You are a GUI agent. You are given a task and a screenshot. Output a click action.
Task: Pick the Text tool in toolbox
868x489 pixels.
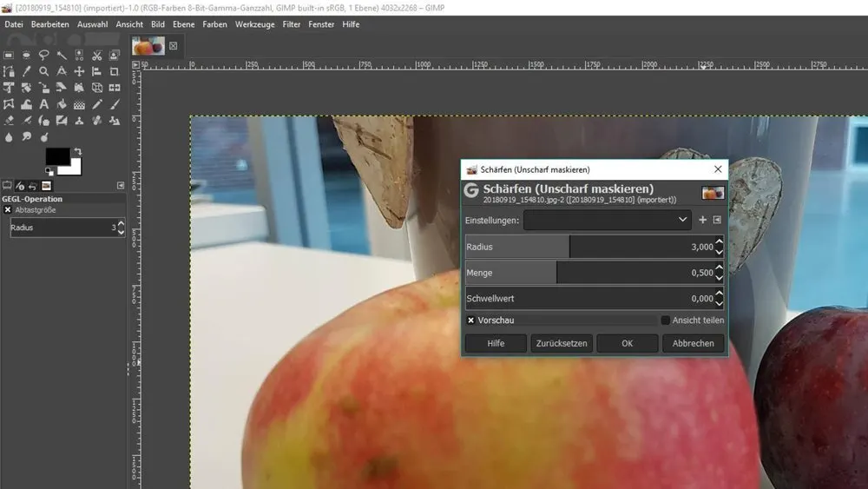(43, 104)
